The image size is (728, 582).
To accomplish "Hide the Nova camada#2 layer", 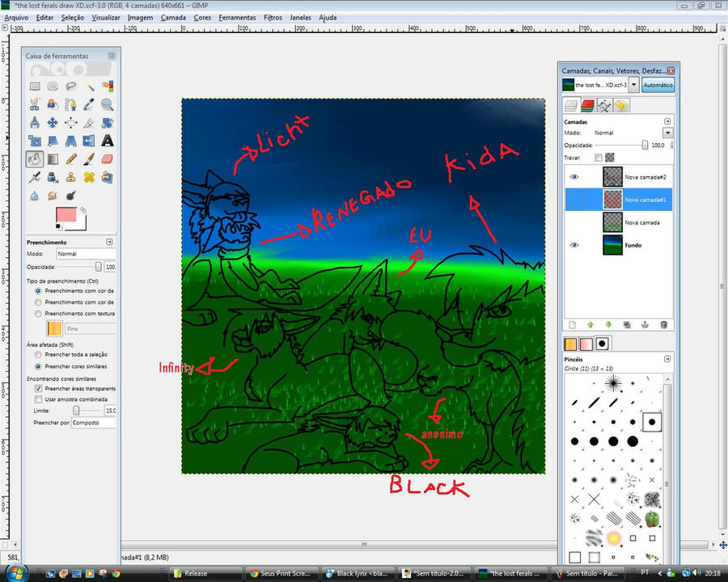I will [574, 177].
